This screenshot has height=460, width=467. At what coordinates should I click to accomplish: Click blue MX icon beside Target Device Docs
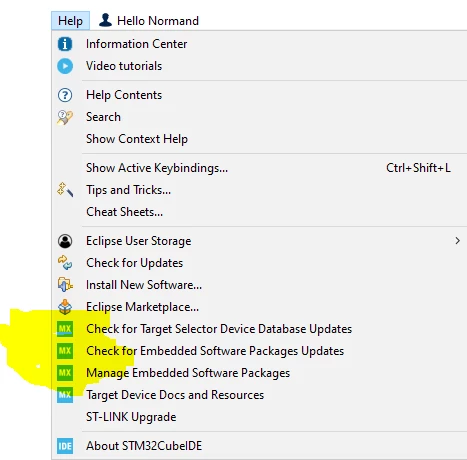click(x=65, y=395)
